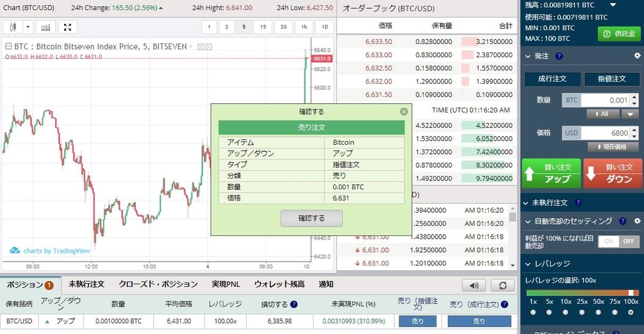
Task: Toggle fullscreen chart mode icon
Action: click(68, 27)
